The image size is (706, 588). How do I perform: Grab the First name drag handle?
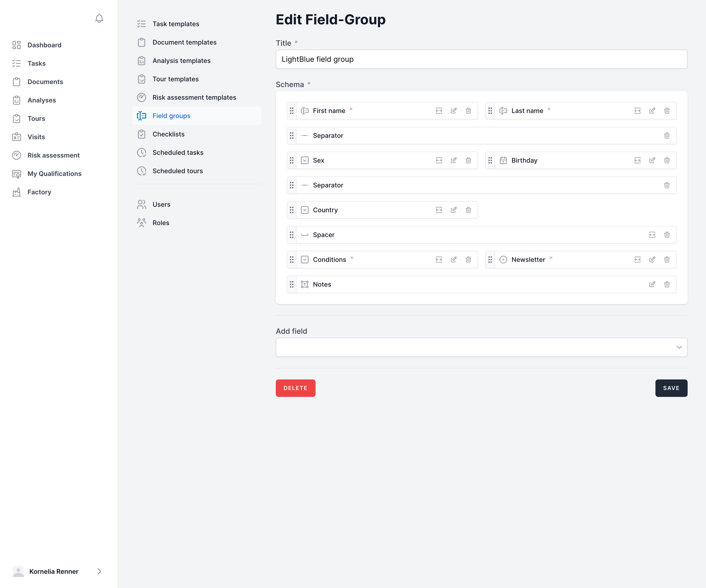click(x=291, y=111)
